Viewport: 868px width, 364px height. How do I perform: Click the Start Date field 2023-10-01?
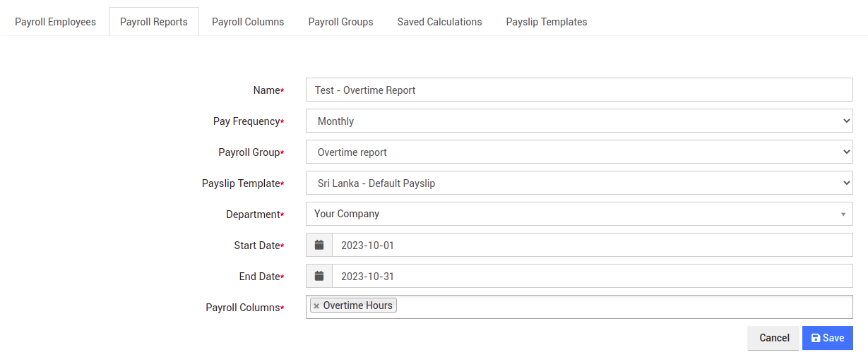point(593,245)
